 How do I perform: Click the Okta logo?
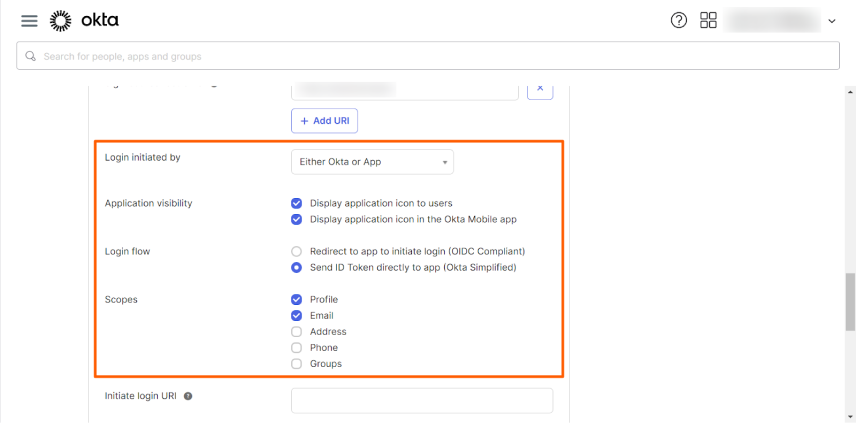(84, 21)
